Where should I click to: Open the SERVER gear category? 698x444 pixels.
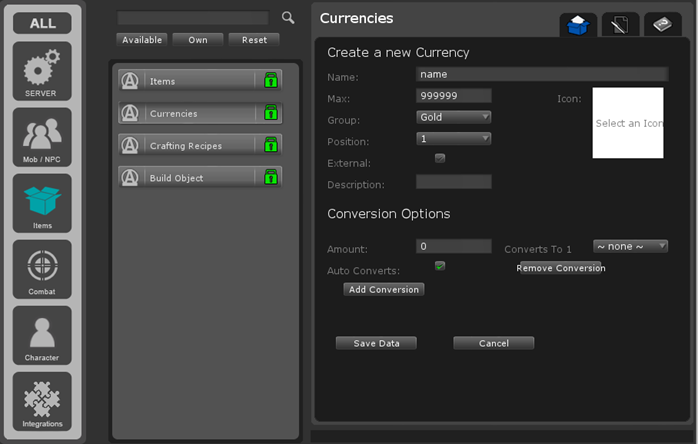click(42, 70)
